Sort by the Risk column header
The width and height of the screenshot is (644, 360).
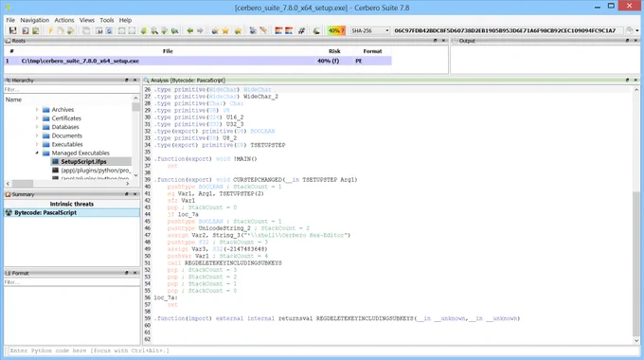[334, 51]
